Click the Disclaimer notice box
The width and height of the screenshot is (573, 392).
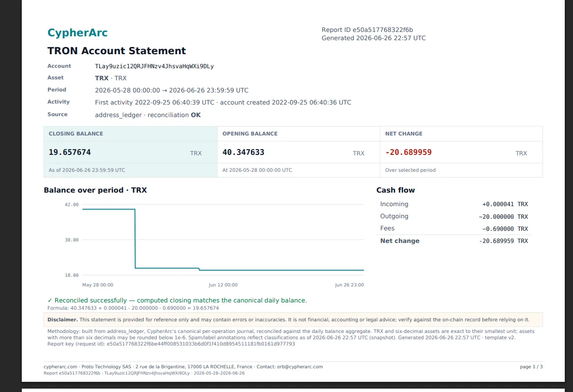pos(293,320)
